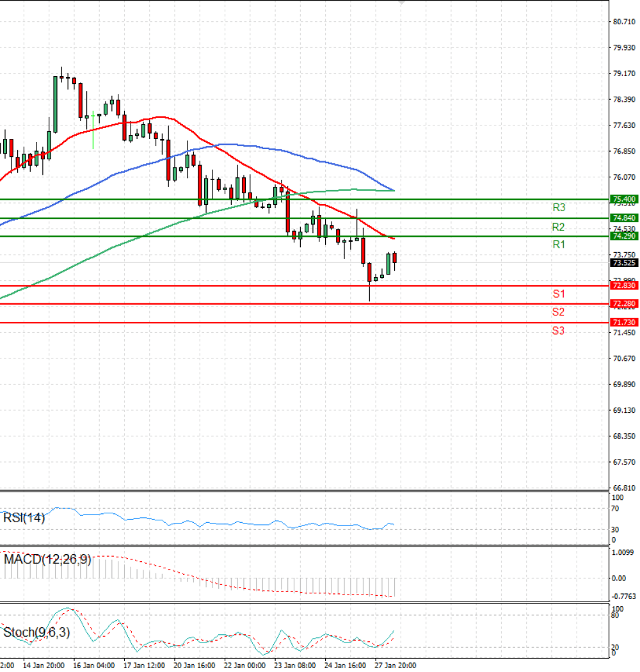Click the 79.170 price scale label
This screenshot has width=640, height=672.
(x=624, y=74)
